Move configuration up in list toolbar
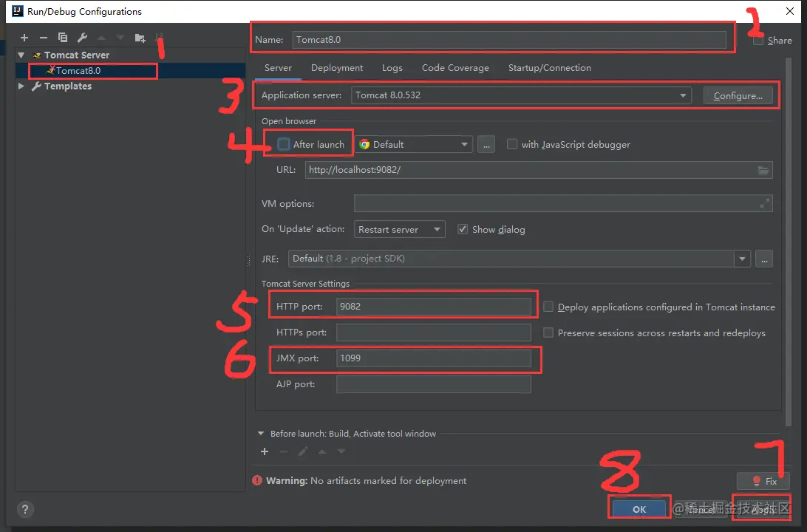Image resolution: width=807 pixels, height=532 pixels. click(101, 38)
